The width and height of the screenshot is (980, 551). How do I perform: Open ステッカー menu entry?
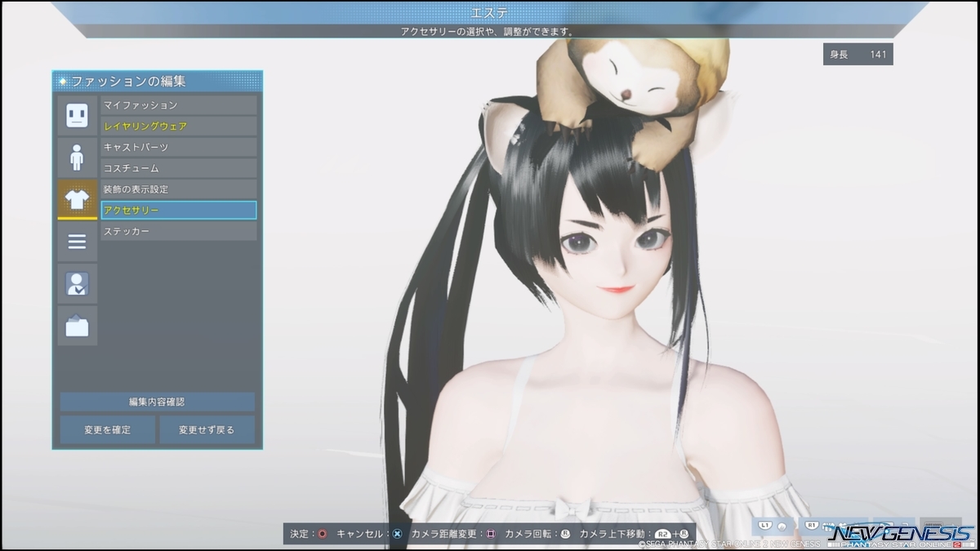coord(178,232)
